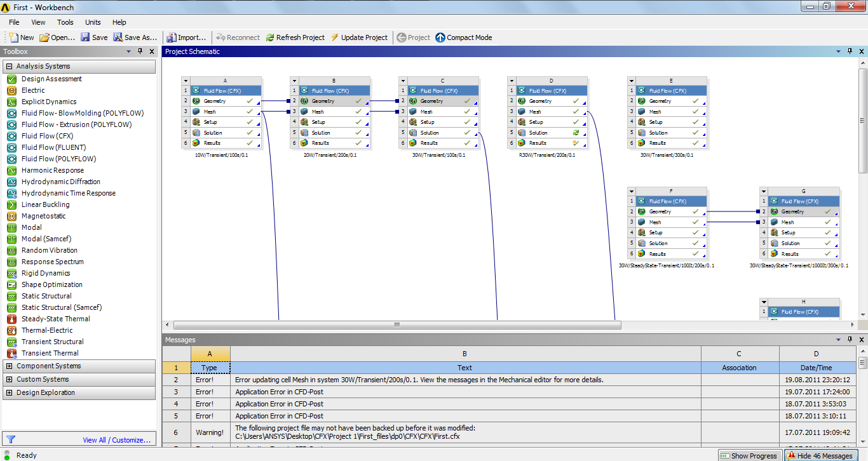Open the View menu
Screen dimensions: 868x461
(x=38, y=22)
